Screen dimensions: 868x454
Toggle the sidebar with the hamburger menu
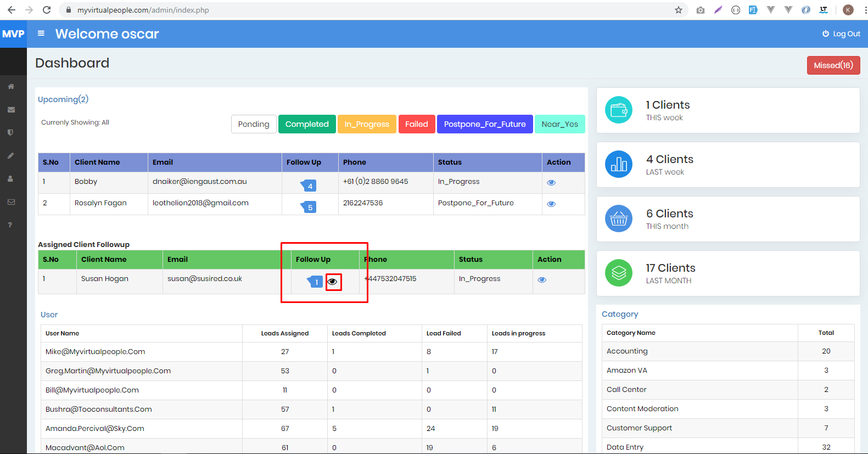pyautogui.click(x=41, y=33)
